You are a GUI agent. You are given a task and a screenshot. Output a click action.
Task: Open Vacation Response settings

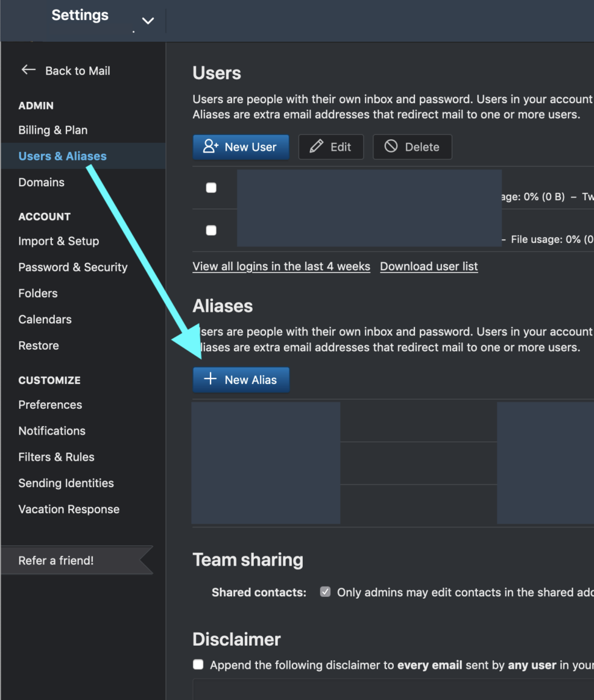point(68,509)
